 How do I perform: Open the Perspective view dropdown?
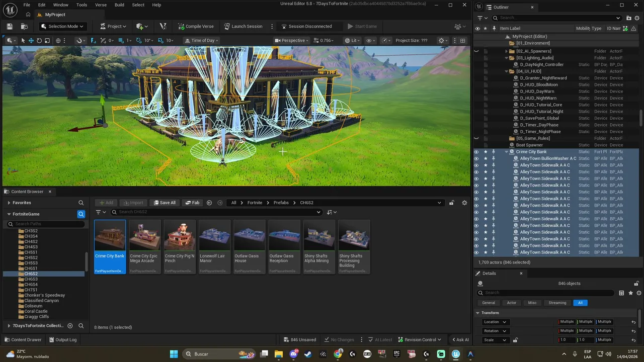click(293, 40)
